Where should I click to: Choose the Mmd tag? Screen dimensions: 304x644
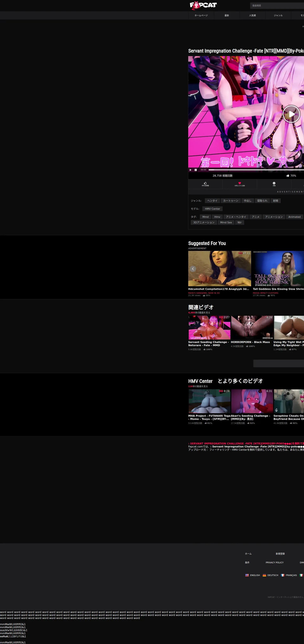(x=205, y=217)
